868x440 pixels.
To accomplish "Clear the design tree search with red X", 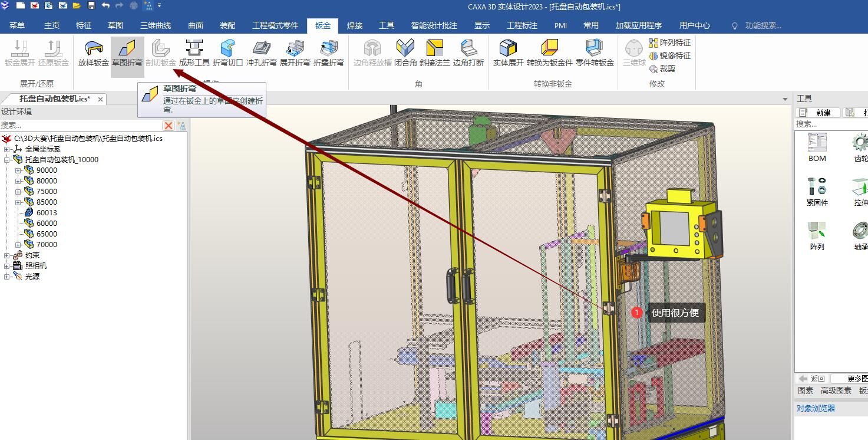I will [x=169, y=126].
